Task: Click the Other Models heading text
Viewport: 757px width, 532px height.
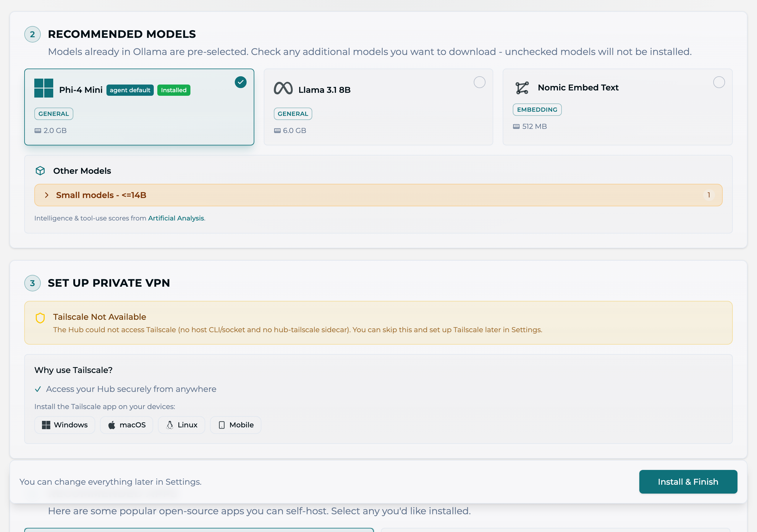Action: click(x=82, y=171)
